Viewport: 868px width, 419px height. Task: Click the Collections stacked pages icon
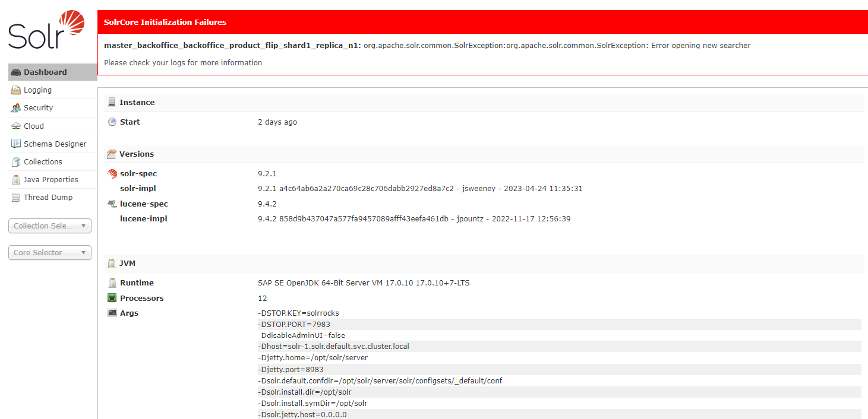coord(16,161)
